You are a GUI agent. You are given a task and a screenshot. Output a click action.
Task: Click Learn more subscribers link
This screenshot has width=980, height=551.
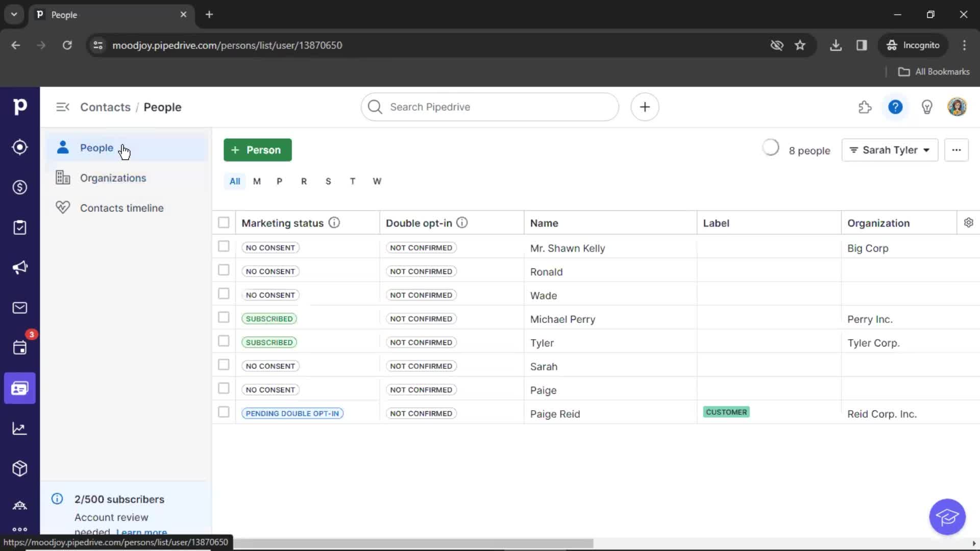pos(142,532)
